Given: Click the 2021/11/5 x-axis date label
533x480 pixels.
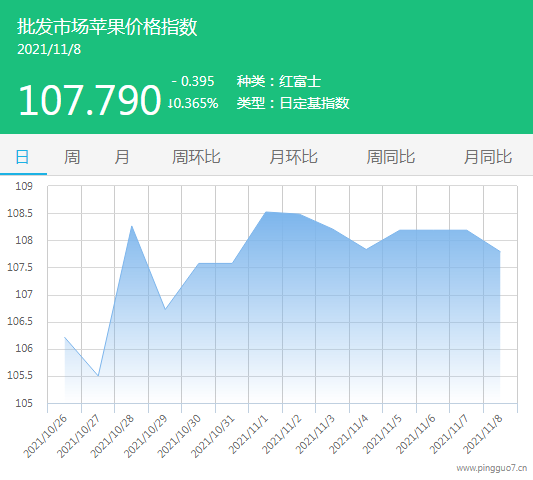Looking at the screenshot, I should pos(382,434).
